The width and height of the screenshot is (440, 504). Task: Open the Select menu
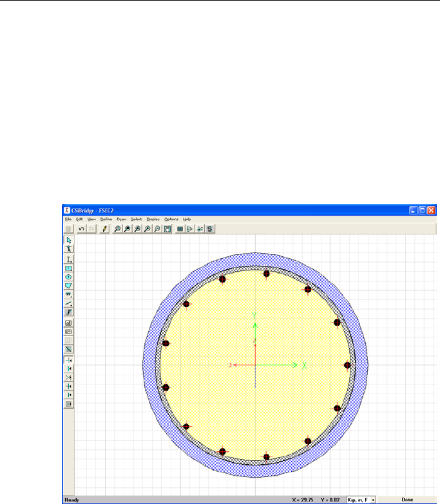click(137, 219)
